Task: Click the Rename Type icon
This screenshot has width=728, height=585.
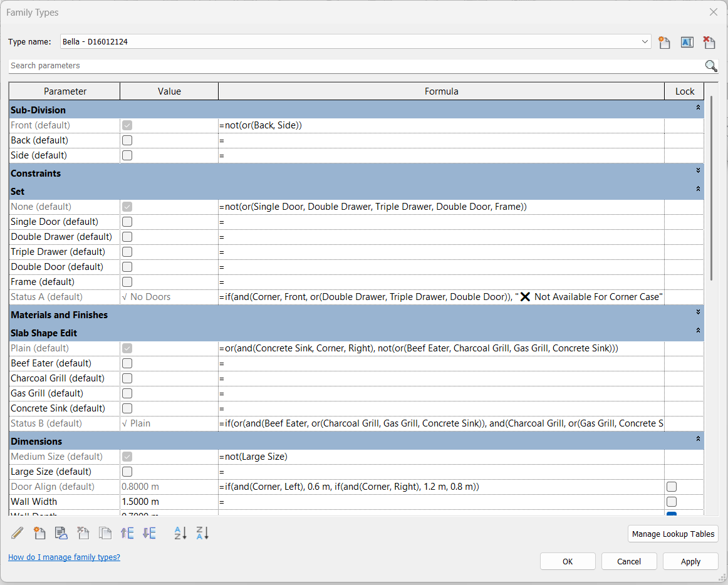Action: (x=687, y=42)
